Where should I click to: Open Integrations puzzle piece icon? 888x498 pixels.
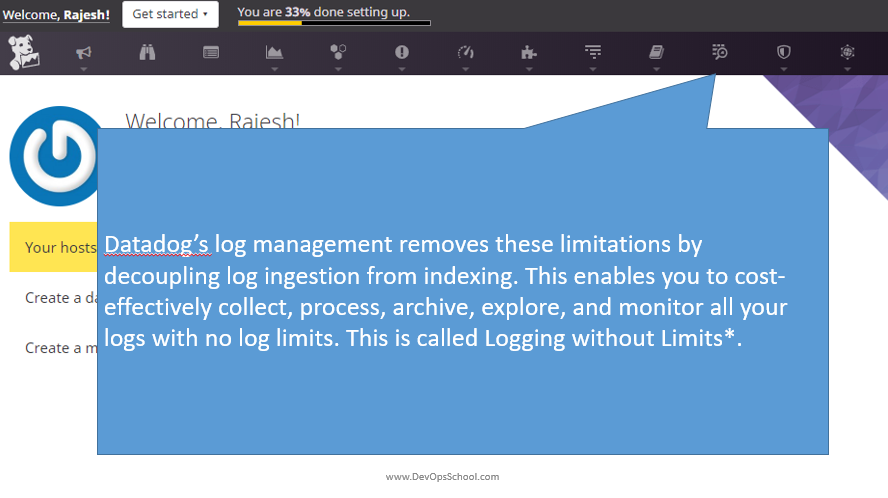click(529, 53)
